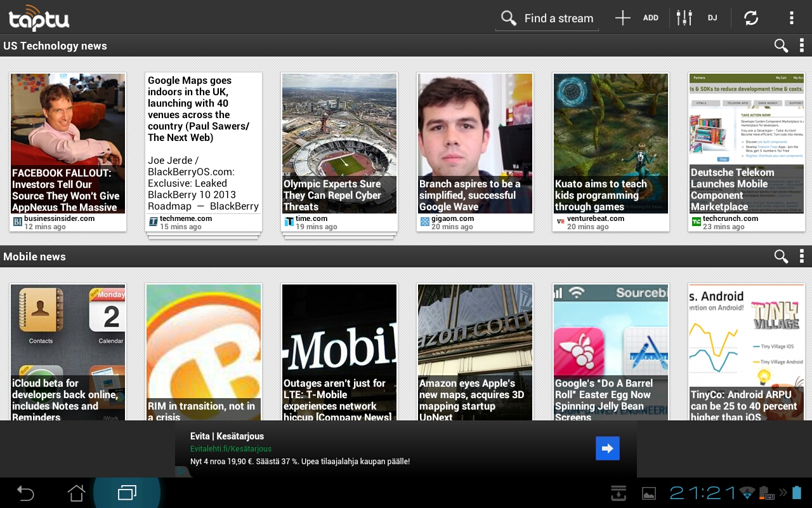Click the AdChoices icon on ad banner
Screen dimensions: 812x508
tap(181, 472)
